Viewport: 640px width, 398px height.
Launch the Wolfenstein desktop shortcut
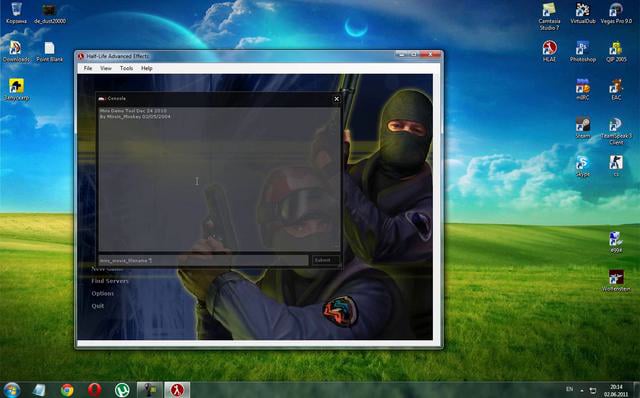pos(616,281)
